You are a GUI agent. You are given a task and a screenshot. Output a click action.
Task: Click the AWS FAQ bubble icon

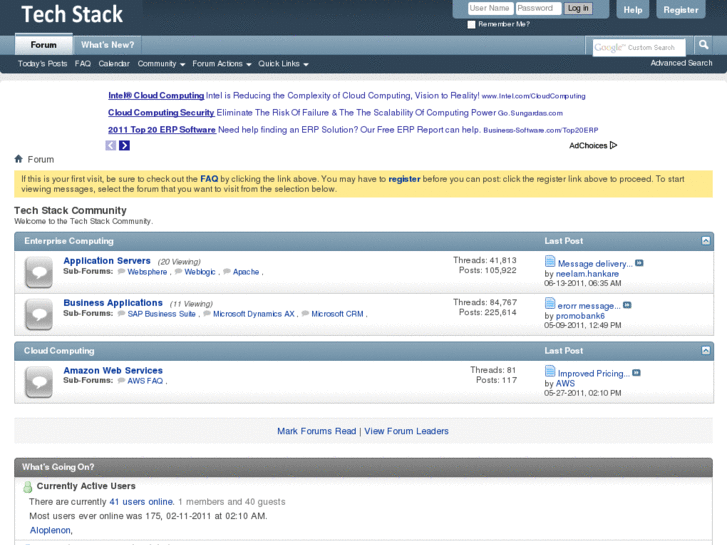click(121, 381)
